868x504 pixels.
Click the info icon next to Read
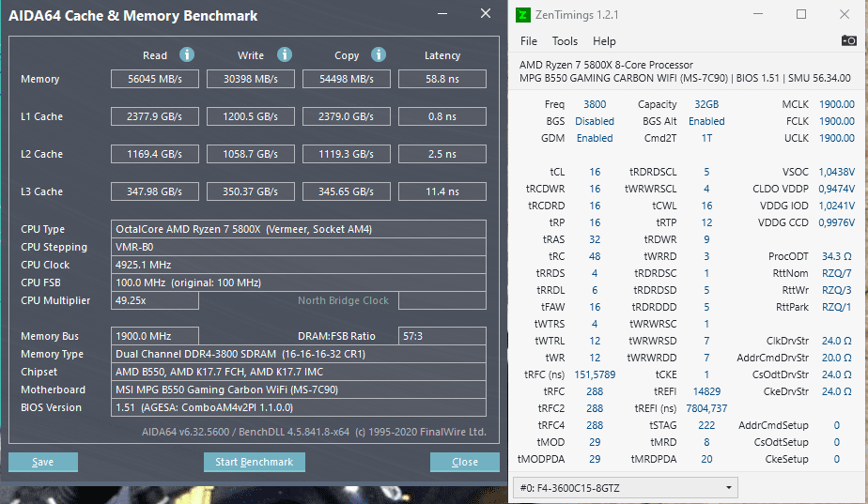pyautogui.click(x=187, y=54)
